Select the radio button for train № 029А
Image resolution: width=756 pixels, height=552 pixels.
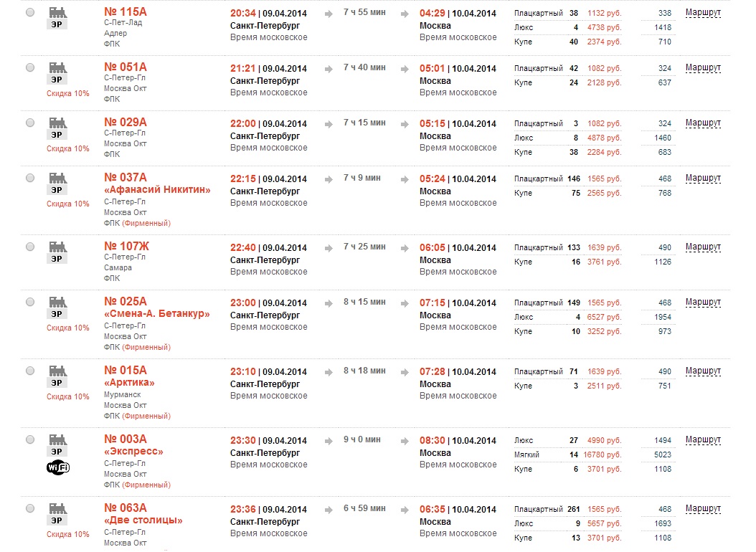point(29,123)
